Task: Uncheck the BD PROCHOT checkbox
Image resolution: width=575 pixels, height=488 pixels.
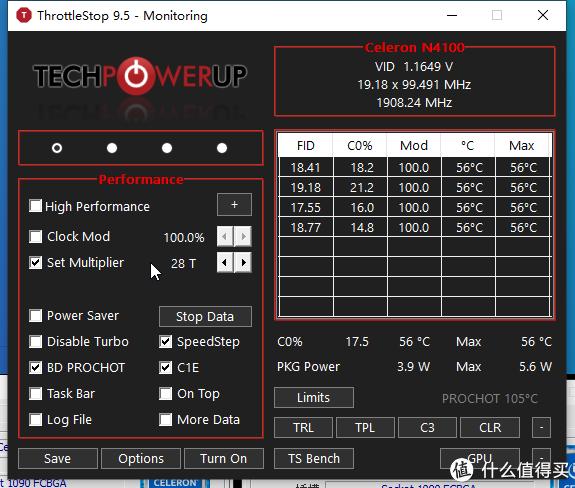Action: coord(36,367)
